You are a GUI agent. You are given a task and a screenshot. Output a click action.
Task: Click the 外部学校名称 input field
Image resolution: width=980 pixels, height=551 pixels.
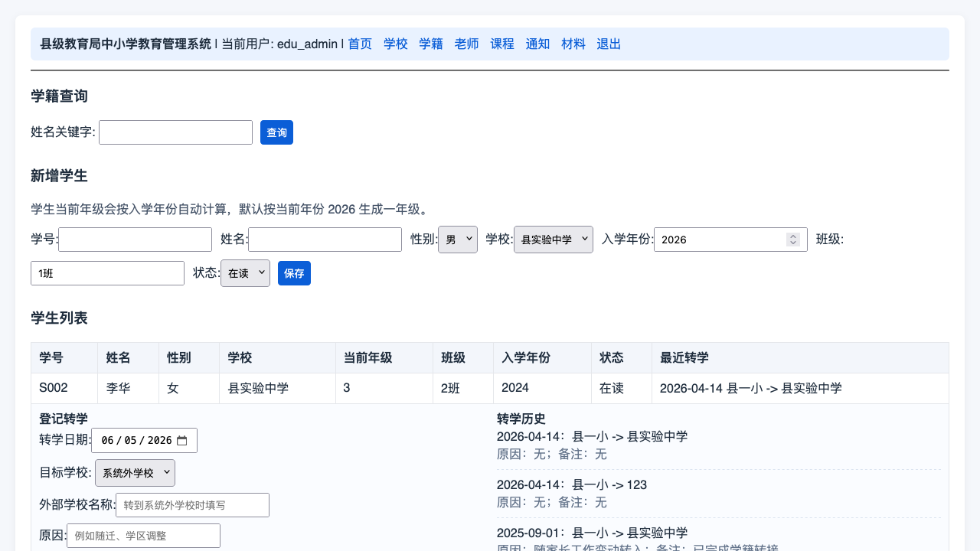pos(192,505)
